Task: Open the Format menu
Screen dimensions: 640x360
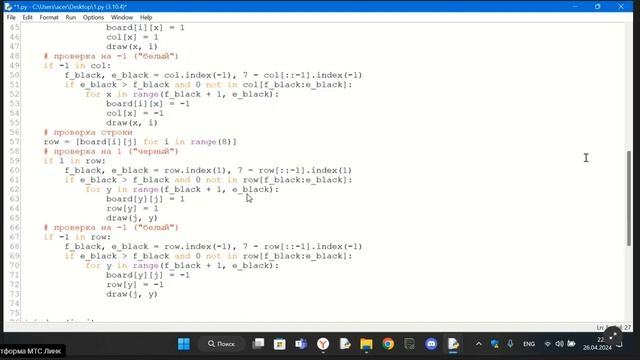Action: pyautogui.click(x=49, y=18)
